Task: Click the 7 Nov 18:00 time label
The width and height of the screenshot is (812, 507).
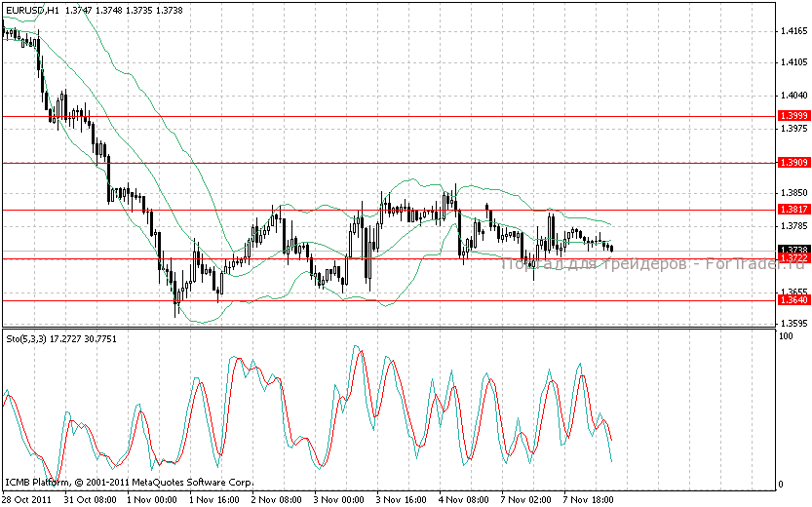Action: click(x=589, y=500)
